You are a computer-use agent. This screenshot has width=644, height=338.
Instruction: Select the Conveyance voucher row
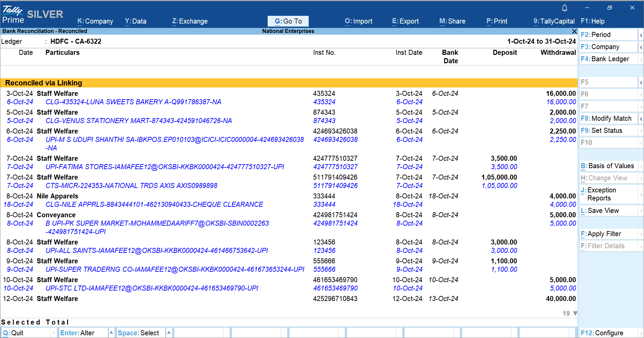point(289,215)
